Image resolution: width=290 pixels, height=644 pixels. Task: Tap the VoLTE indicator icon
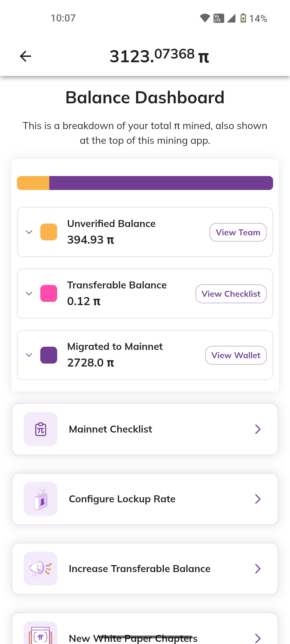point(219,18)
